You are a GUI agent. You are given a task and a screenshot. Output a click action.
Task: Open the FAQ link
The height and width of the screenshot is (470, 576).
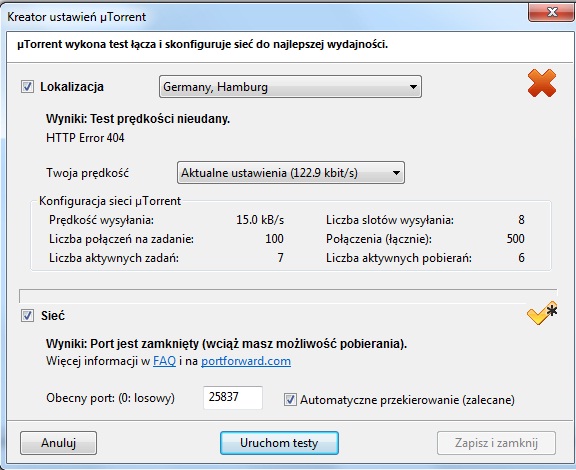tap(165, 361)
